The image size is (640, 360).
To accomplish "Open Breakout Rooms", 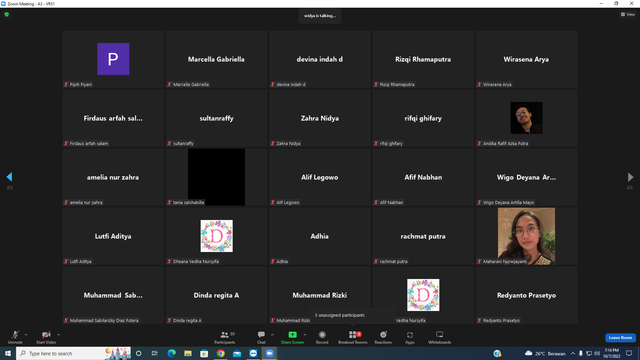I will coord(353,337).
